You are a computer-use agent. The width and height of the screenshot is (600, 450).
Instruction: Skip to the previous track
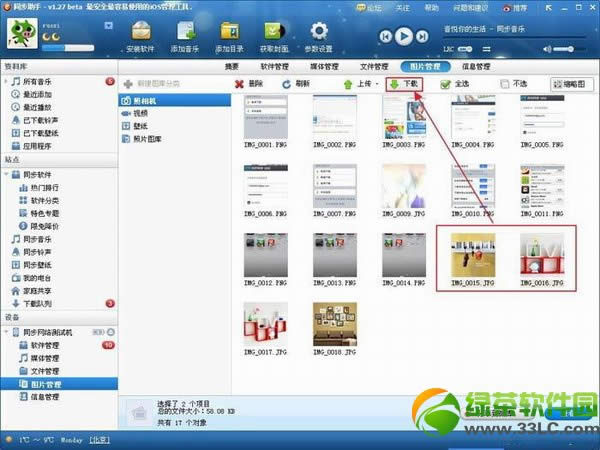click(386, 37)
